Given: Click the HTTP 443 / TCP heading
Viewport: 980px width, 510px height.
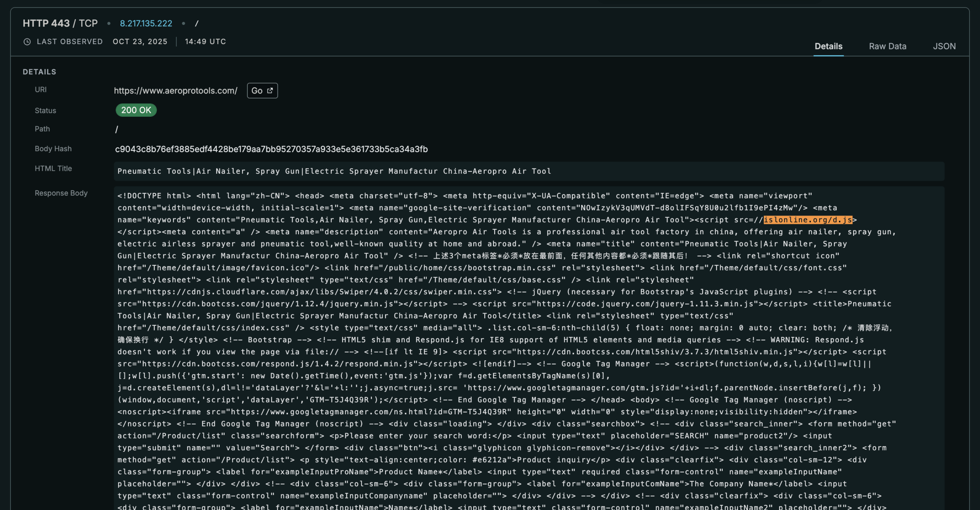Looking at the screenshot, I should click(x=60, y=23).
